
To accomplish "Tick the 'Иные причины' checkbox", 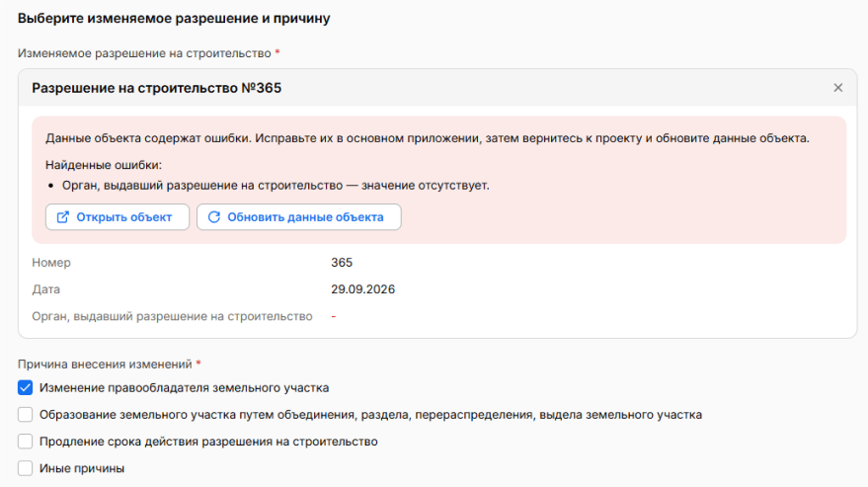I will coord(25,468).
